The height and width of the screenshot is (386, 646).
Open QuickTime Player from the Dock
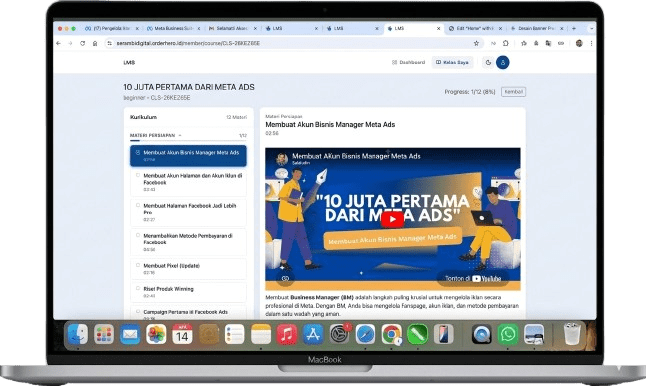tap(481, 334)
